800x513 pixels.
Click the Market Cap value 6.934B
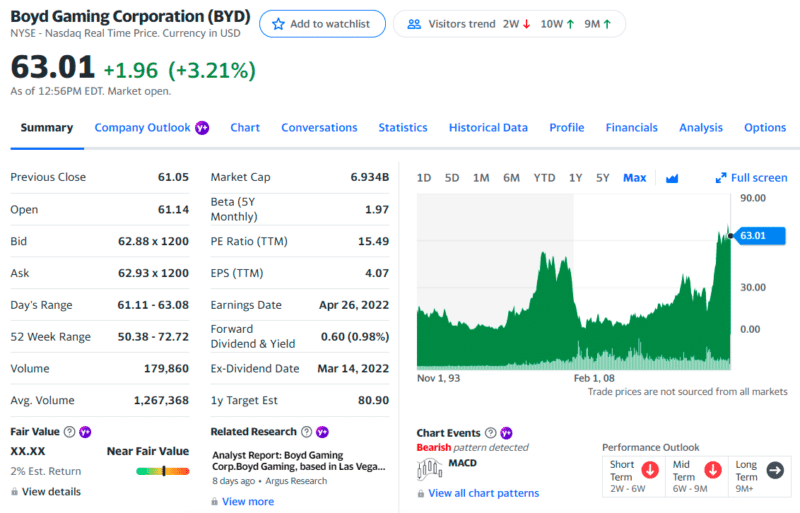[x=370, y=177]
